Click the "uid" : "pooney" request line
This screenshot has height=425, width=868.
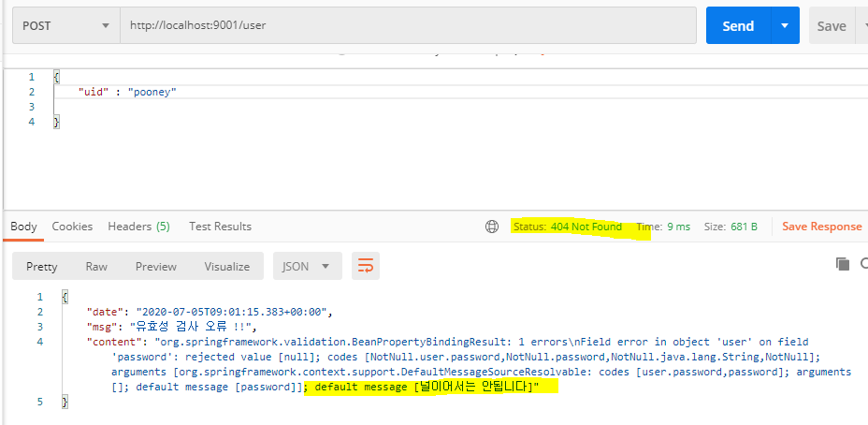(x=127, y=92)
